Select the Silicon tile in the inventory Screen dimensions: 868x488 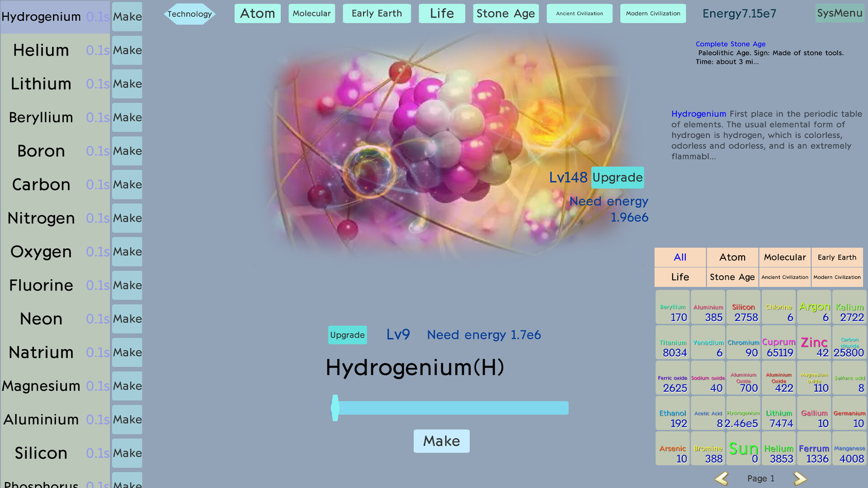(x=743, y=307)
